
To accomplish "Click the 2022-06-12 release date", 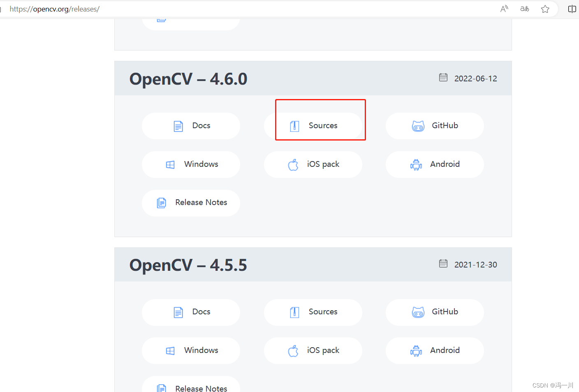I will (x=476, y=78).
